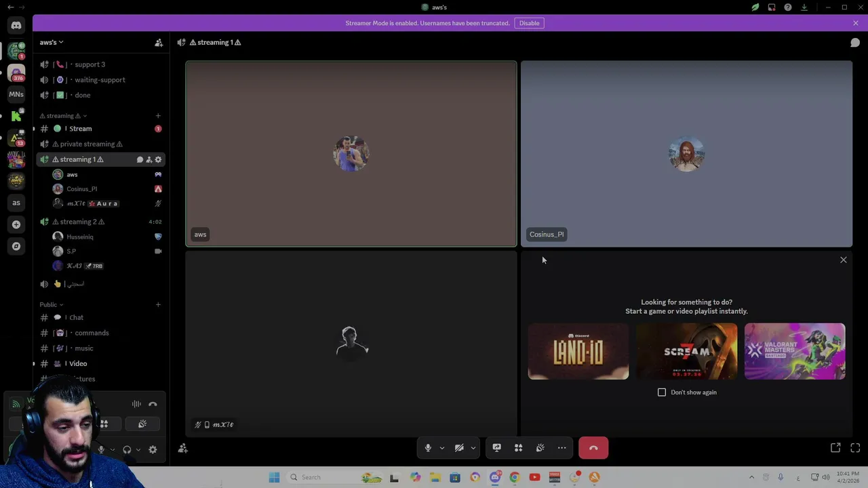The image size is (868, 488).
Task: Enter full screen call view
Action: (x=855, y=448)
